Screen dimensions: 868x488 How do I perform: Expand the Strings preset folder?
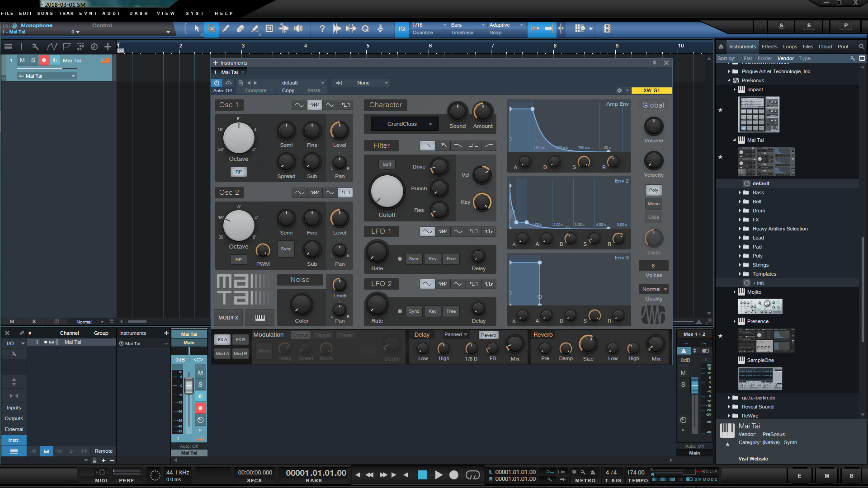click(x=740, y=265)
